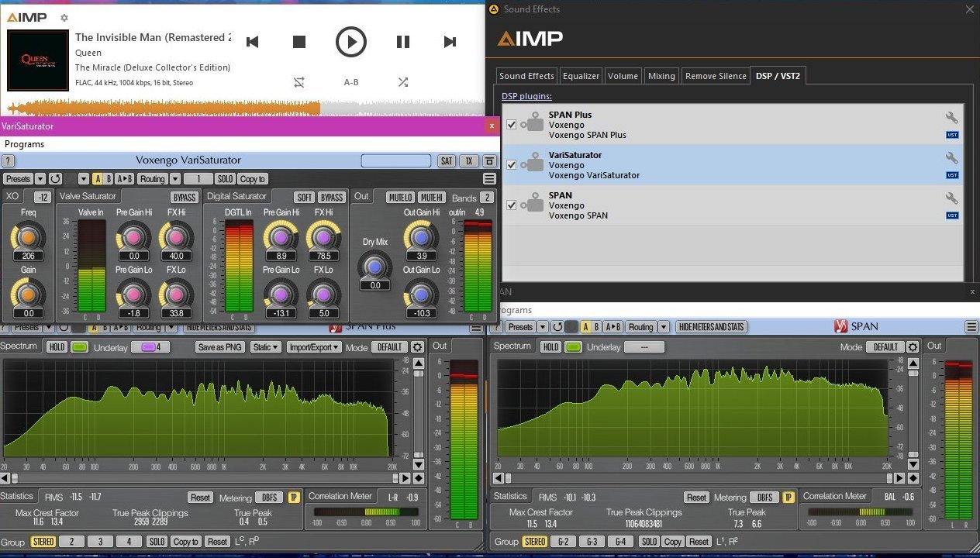Image resolution: width=980 pixels, height=558 pixels.
Task: Uncheck the SPAN plugin checkbox
Action: point(511,205)
